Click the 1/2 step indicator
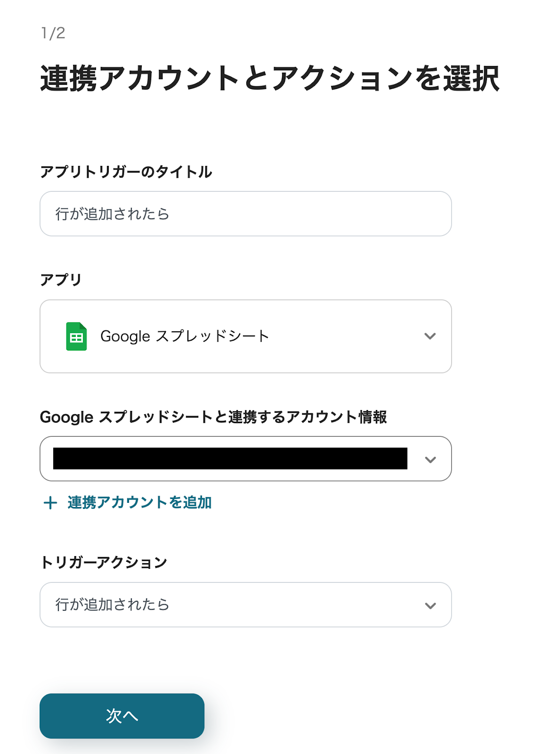 (53, 33)
